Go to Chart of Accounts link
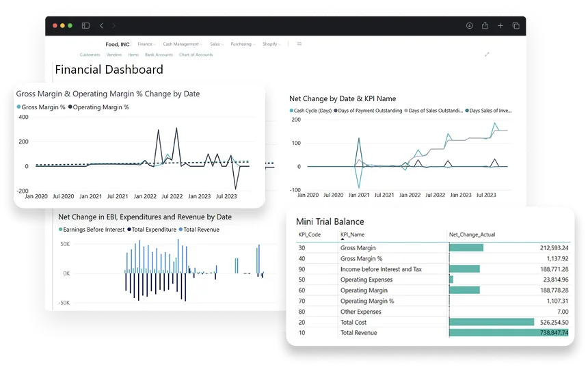Image resolution: width=588 pixels, height=367 pixels. (x=196, y=55)
